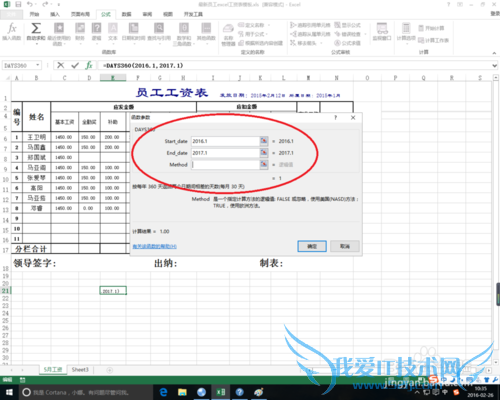
Task: Click the Method input field
Action: (225, 165)
